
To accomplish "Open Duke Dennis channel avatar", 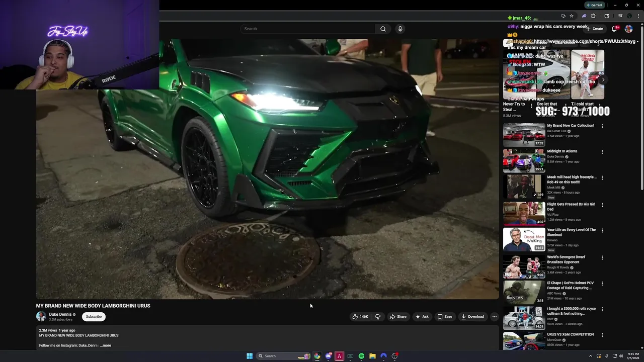I will pyautogui.click(x=41, y=316).
